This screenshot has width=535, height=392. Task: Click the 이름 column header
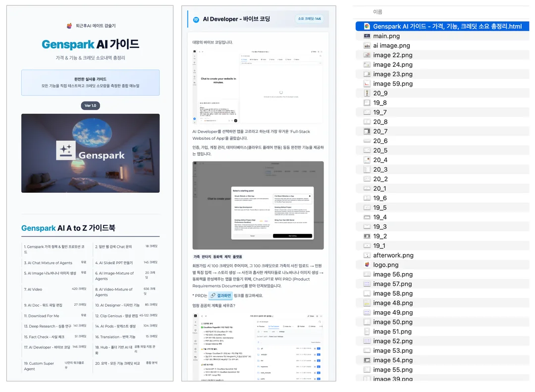(x=377, y=12)
